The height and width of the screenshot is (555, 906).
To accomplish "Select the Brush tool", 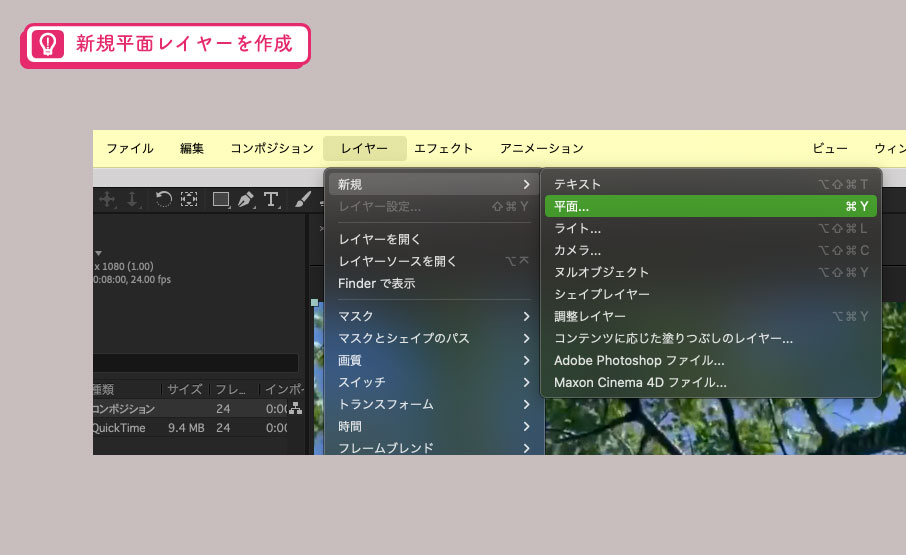I will (303, 200).
